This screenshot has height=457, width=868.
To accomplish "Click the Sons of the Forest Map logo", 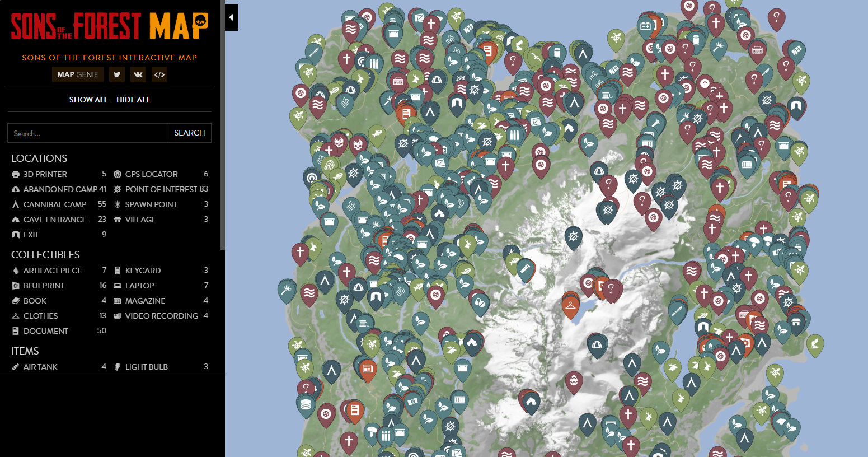I will click(110, 26).
